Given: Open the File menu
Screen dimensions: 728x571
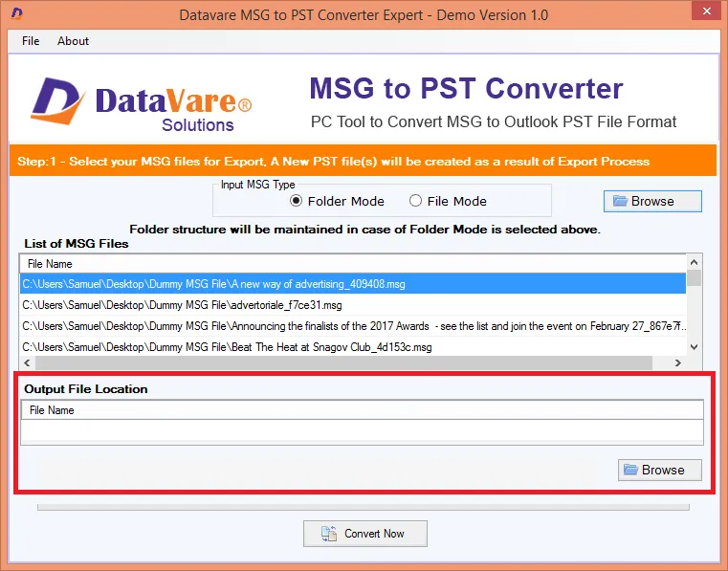Looking at the screenshot, I should 31,41.
